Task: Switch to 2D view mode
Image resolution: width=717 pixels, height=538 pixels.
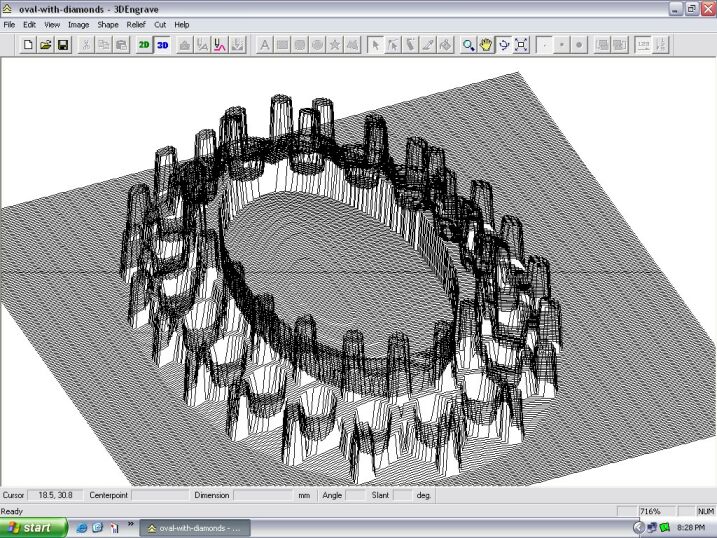Action: coord(144,45)
